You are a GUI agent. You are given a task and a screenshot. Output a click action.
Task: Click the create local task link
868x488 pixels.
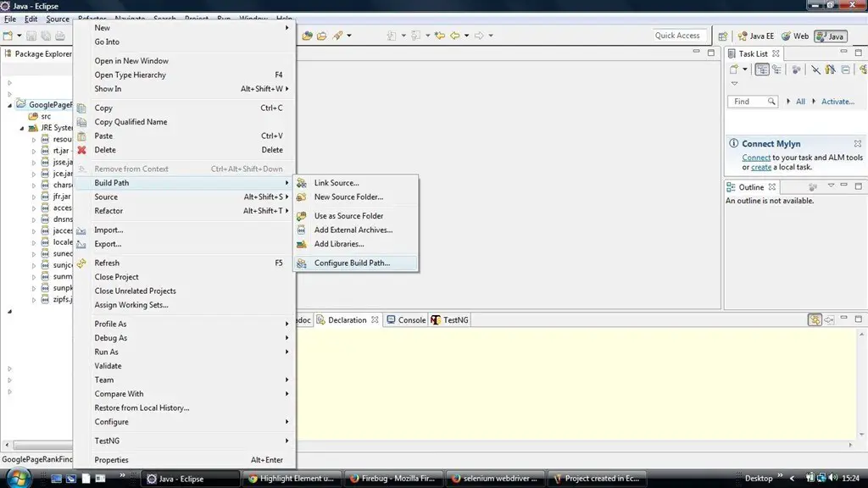click(761, 167)
